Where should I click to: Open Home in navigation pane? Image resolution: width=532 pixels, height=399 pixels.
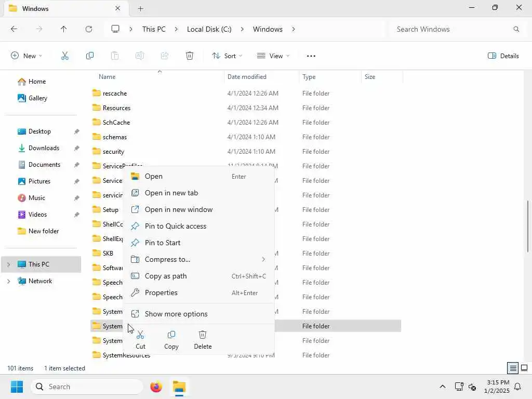pyautogui.click(x=32, y=82)
